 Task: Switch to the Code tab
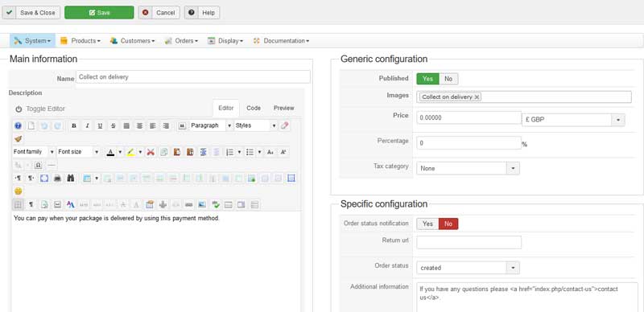click(x=254, y=108)
